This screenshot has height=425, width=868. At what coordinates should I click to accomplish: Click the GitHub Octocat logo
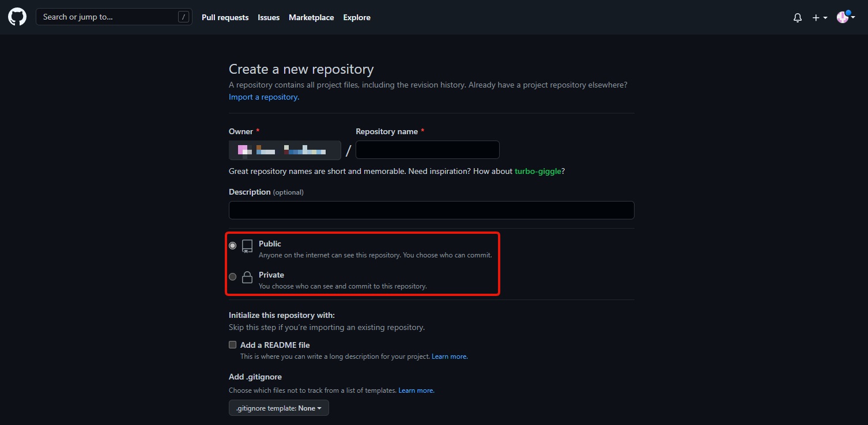tap(17, 17)
